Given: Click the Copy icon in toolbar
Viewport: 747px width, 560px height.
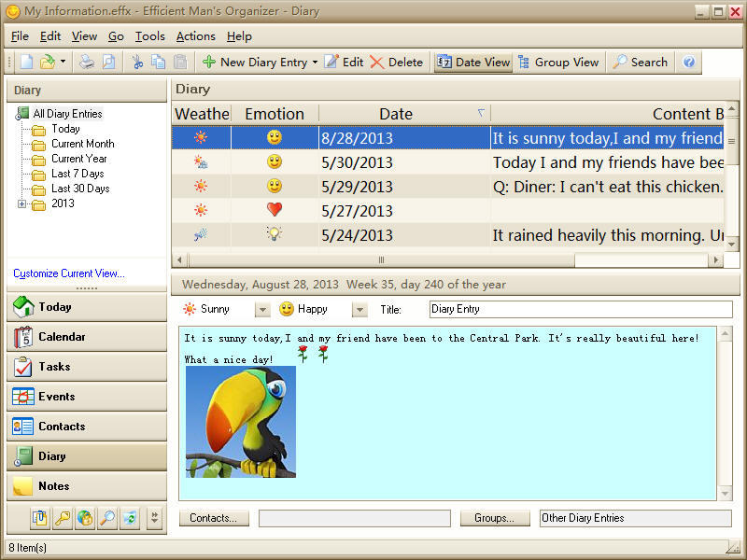Looking at the screenshot, I should point(158,62).
